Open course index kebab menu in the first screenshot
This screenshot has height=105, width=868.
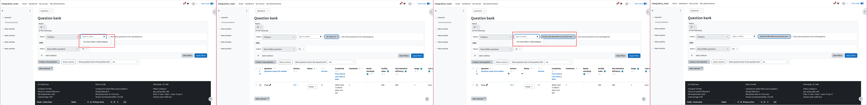coord(30,11)
